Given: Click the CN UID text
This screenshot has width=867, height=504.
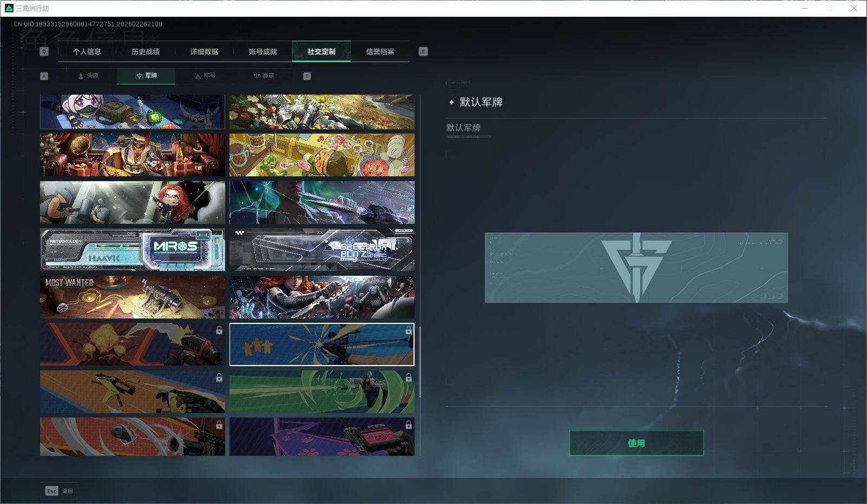Looking at the screenshot, I should [x=88, y=24].
